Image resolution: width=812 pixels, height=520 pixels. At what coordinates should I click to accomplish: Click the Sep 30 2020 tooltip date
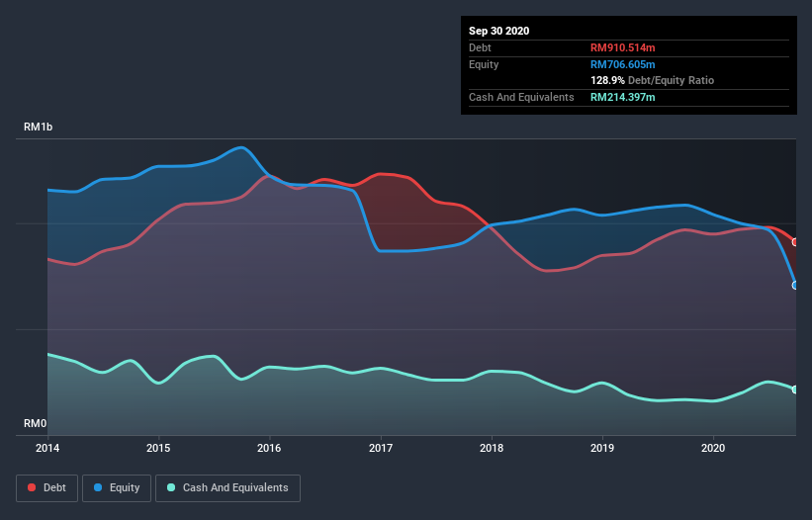pos(498,31)
